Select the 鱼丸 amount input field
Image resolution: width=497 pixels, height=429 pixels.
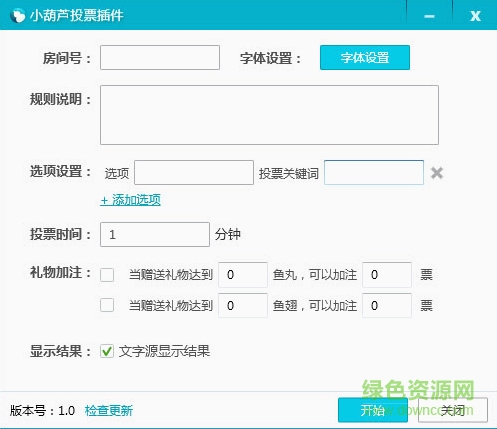coord(243,275)
